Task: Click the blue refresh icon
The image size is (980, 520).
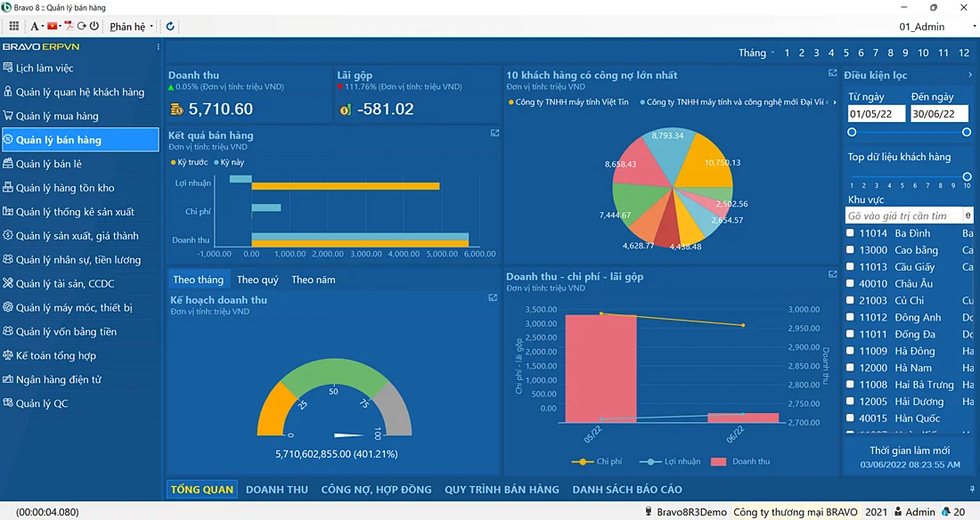Action: click(x=170, y=27)
